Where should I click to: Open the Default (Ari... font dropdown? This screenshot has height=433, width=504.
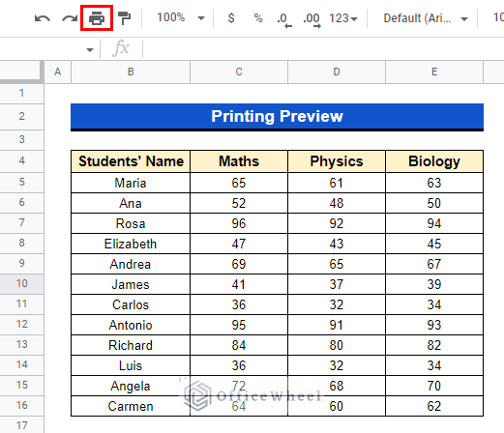point(426,18)
